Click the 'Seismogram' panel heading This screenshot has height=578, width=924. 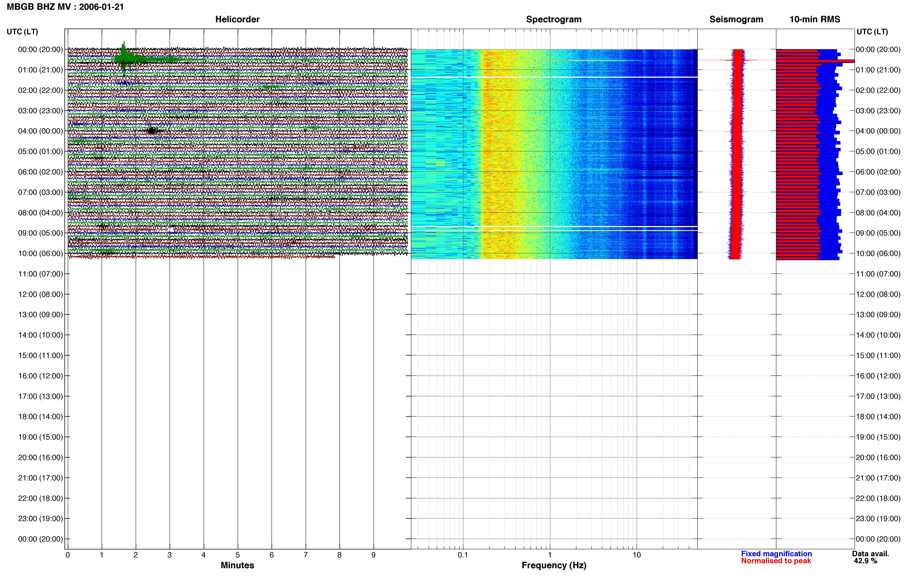pos(736,19)
